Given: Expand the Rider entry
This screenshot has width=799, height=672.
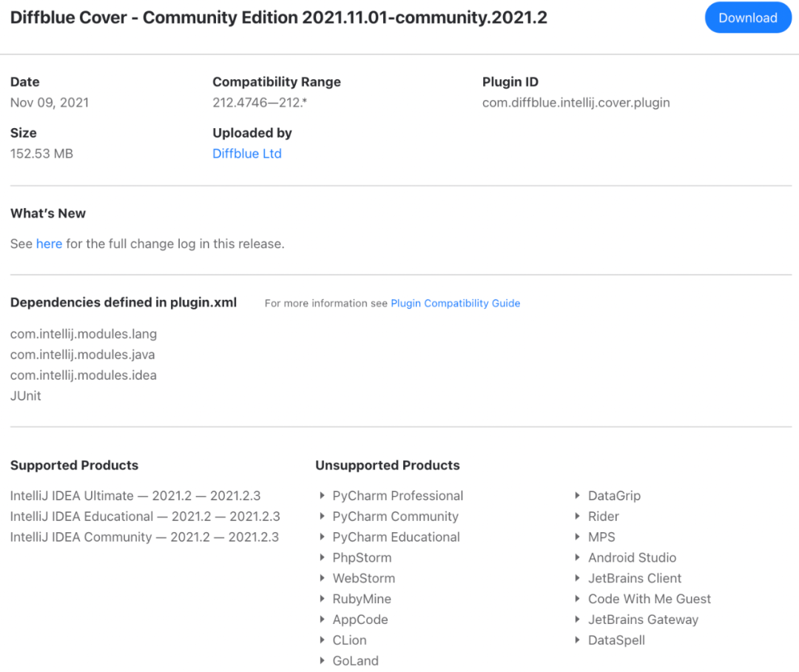Looking at the screenshot, I should tap(597, 517).
